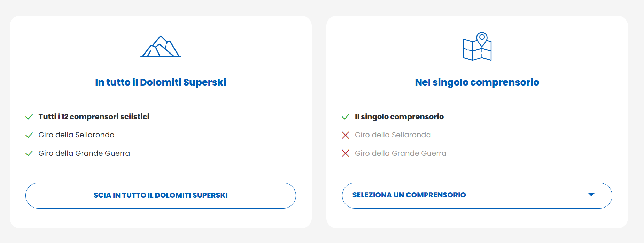The height and width of the screenshot is (243, 644).
Task: Click green checkmark beside left Giro della Sellaronda
Action: 29,135
